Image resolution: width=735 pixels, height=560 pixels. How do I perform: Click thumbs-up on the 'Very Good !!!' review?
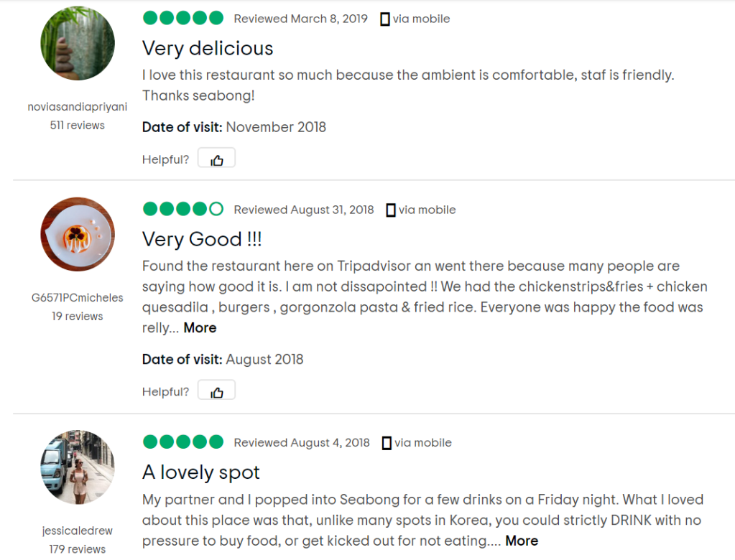click(x=216, y=391)
